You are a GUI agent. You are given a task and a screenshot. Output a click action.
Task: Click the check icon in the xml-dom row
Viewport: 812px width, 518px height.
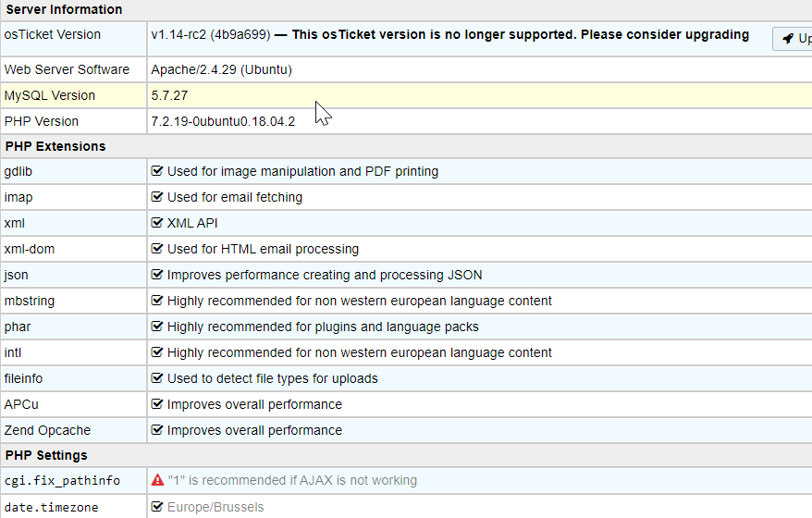[157, 248]
